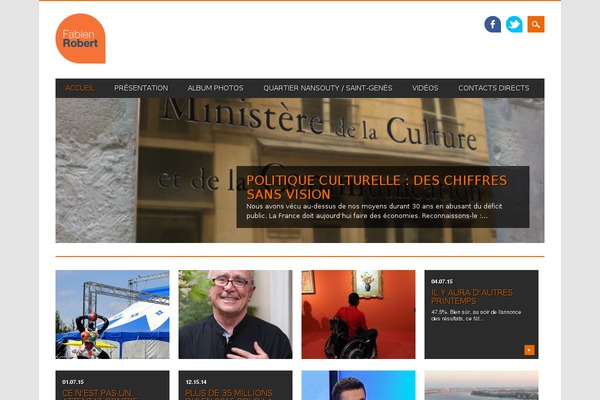The image size is (600, 400).
Task: Click the Fabien Robert logo
Action: click(80, 38)
